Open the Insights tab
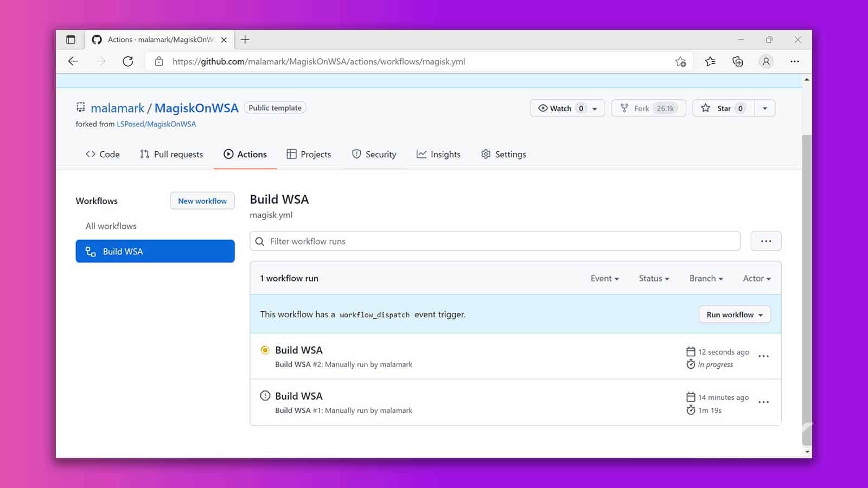 click(x=438, y=155)
